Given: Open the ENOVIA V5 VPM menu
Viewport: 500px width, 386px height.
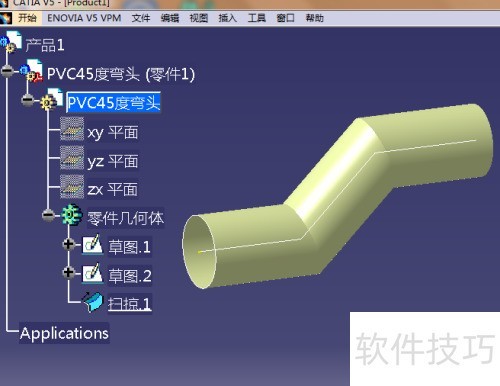Looking at the screenshot, I should click(84, 18).
